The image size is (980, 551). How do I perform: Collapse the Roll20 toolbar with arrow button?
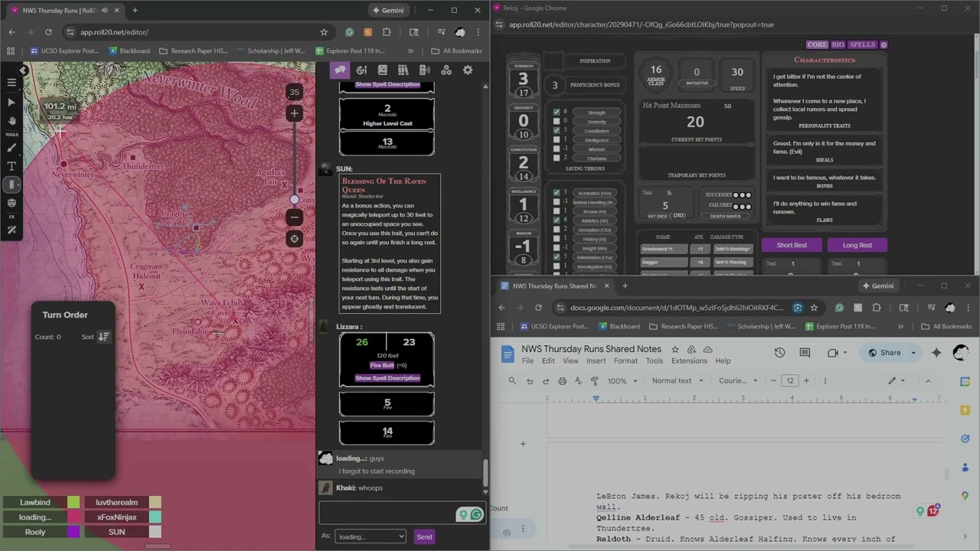click(x=23, y=70)
